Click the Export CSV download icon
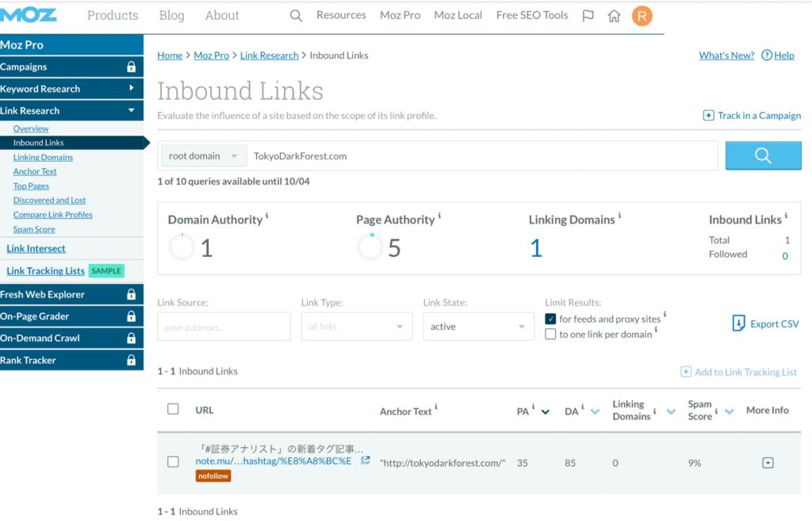Viewport: 812px width, 521px height. (x=738, y=324)
